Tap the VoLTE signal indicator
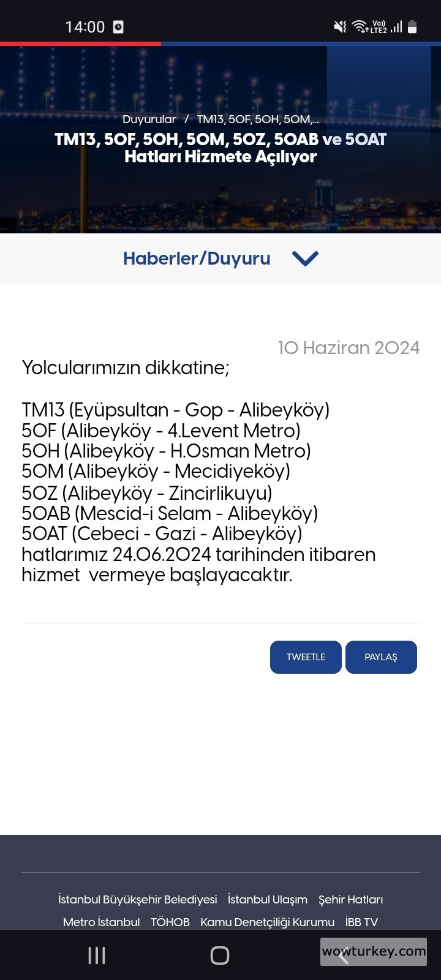The height and width of the screenshot is (980, 441). [x=377, y=27]
